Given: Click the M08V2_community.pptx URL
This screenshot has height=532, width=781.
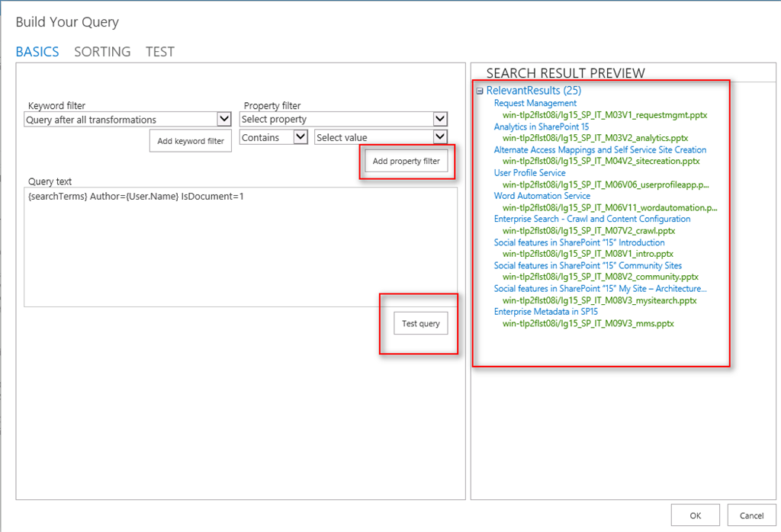Looking at the screenshot, I should point(600,277).
